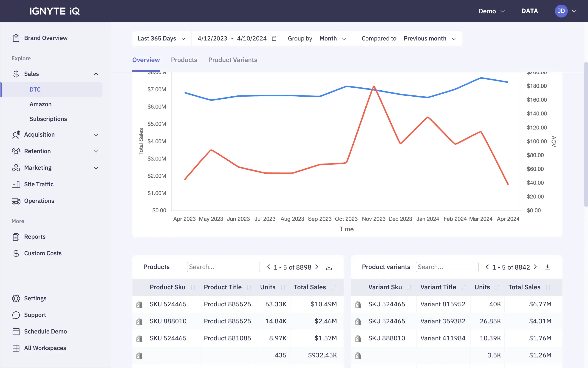
Task: Switch to the Overview tab
Action: [x=146, y=60]
